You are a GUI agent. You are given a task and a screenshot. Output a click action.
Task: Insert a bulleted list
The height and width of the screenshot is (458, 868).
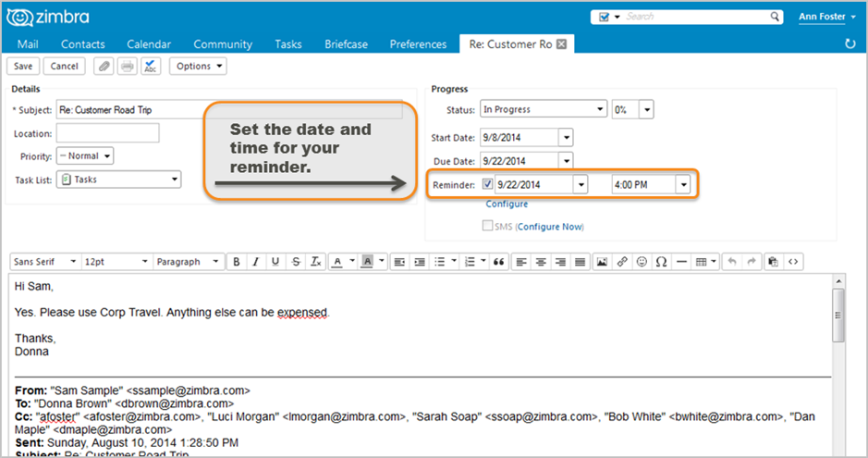pos(439,262)
